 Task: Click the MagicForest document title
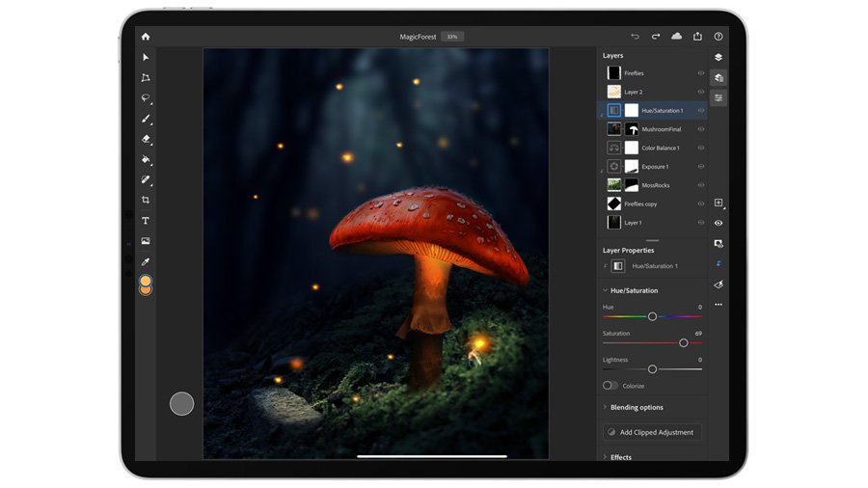coord(418,37)
